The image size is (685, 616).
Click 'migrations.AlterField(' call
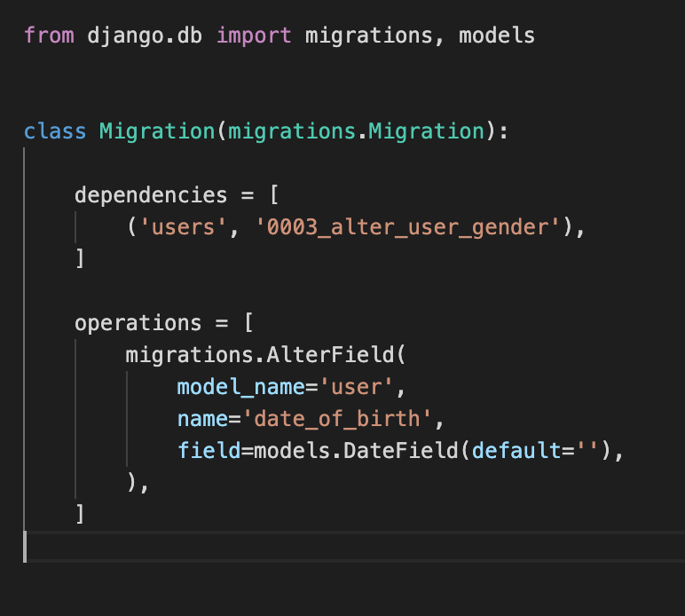pos(265,355)
